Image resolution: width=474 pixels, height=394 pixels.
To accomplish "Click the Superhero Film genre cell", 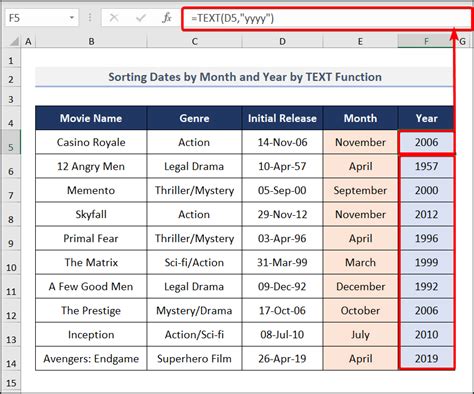I will 194,359.
